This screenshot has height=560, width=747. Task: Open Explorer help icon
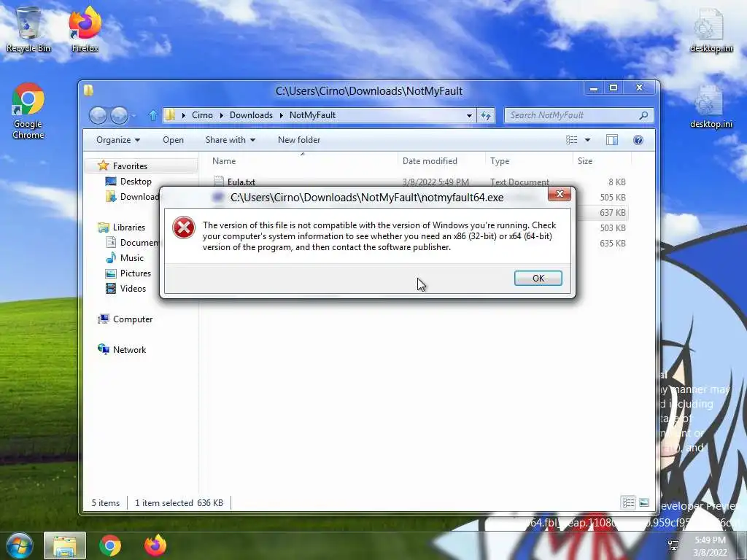[x=638, y=139]
